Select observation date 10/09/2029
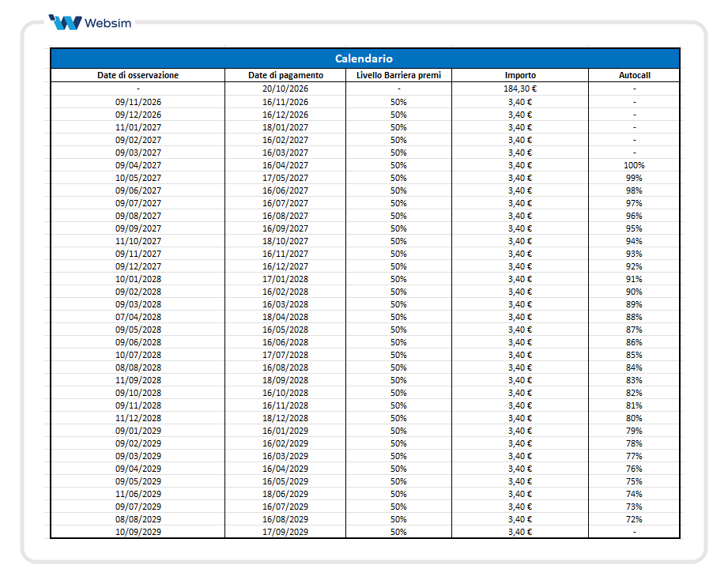Image resolution: width=728 pixels, height=584 pixels. click(x=138, y=532)
